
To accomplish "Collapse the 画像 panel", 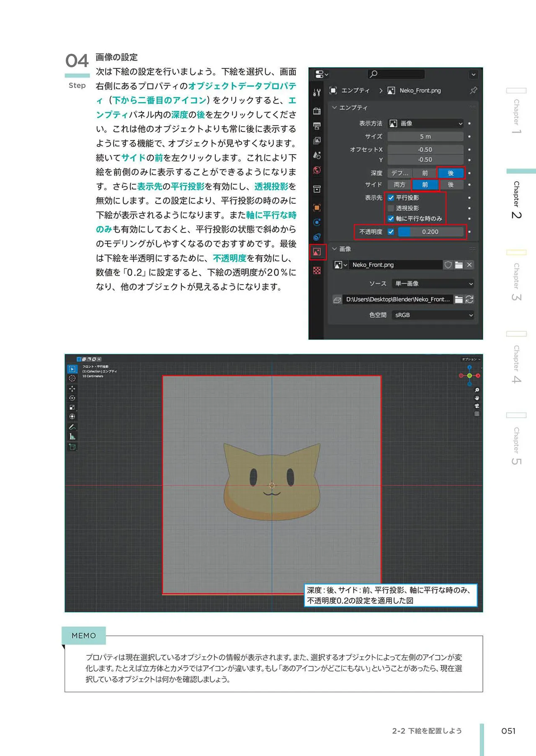I will pyautogui.click(x=335, y=249).
